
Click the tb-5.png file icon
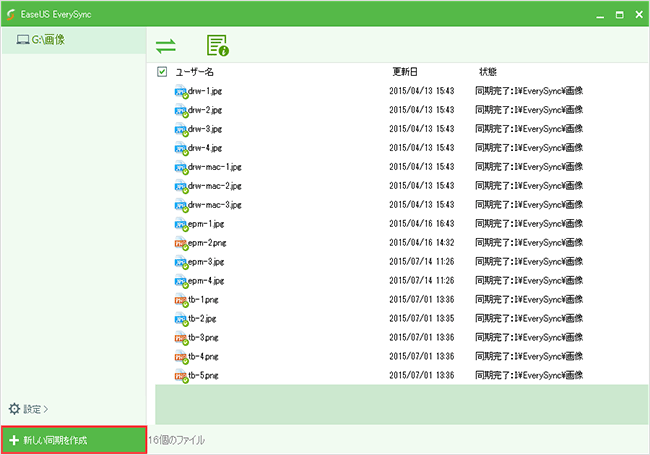tap(181, 376)
